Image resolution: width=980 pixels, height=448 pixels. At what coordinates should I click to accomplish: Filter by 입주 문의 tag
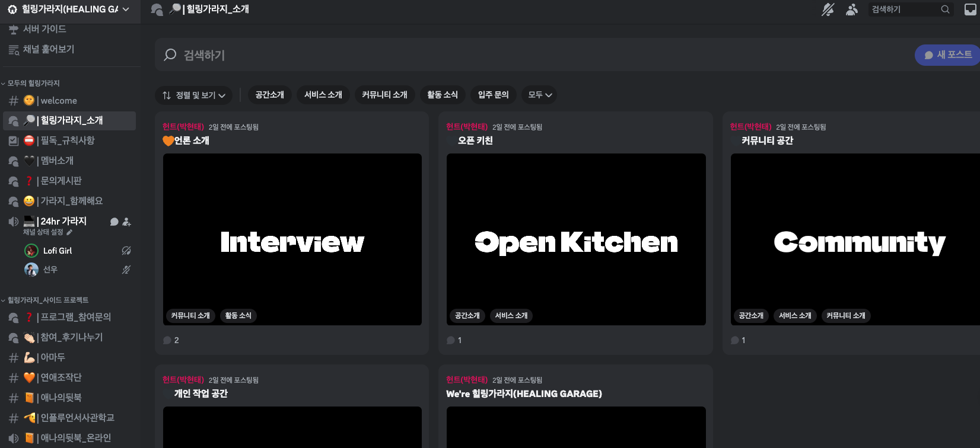coord(494,95)
